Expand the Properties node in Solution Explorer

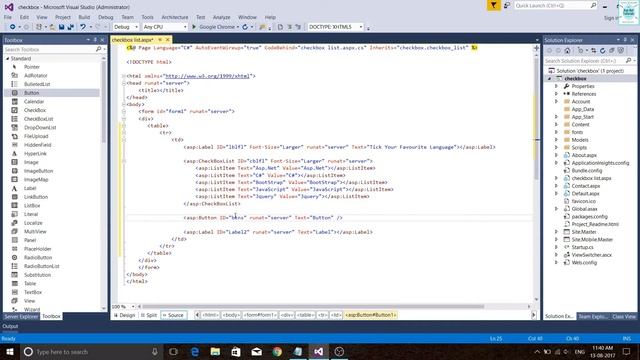point(556,86)
